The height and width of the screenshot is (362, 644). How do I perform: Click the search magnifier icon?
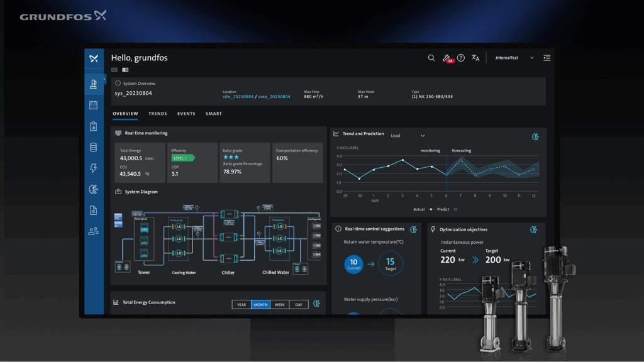431,58
